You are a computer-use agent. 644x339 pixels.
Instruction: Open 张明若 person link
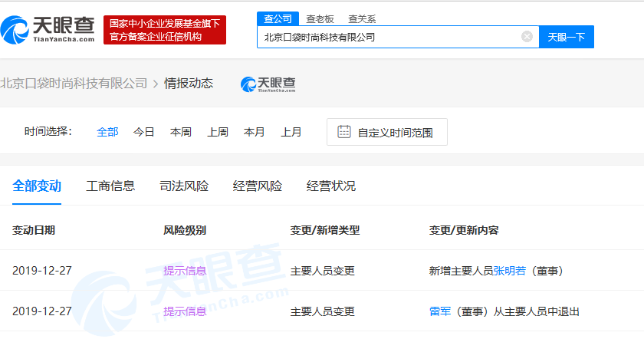coord(509,271)
